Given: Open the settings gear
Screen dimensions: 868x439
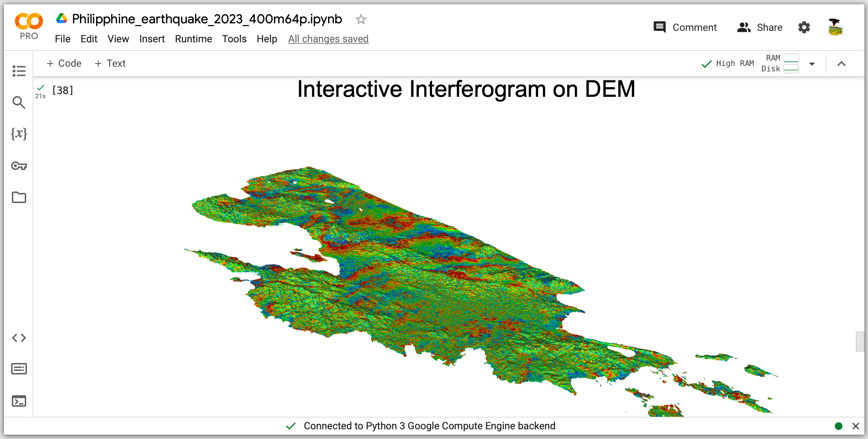Looking at the screenshot, I should tap(804, 27).
